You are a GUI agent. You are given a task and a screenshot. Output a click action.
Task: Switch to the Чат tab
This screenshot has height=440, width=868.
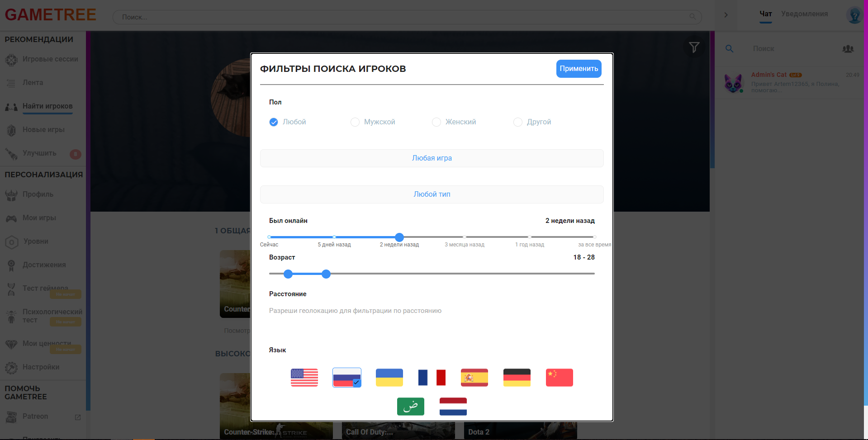coord(765,14)
